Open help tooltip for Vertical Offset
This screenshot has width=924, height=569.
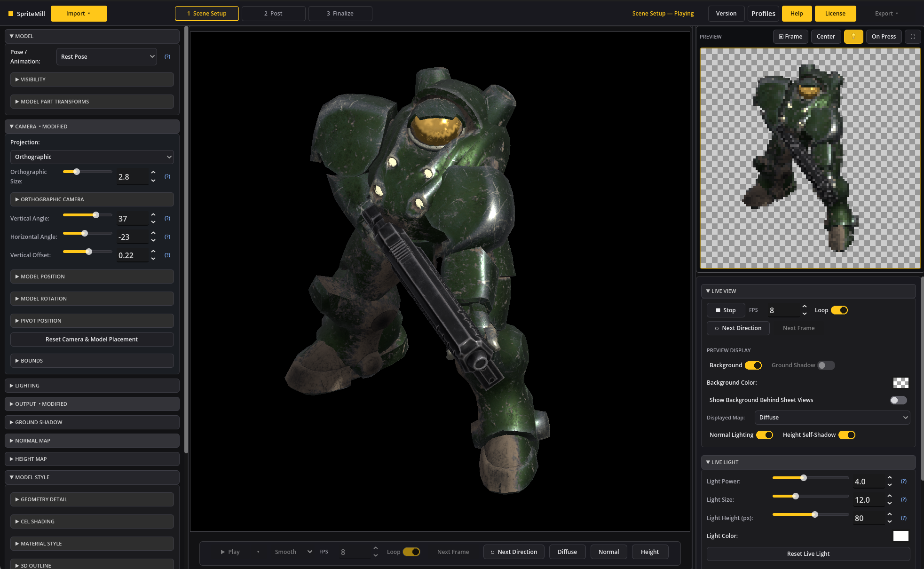point(167,255)
